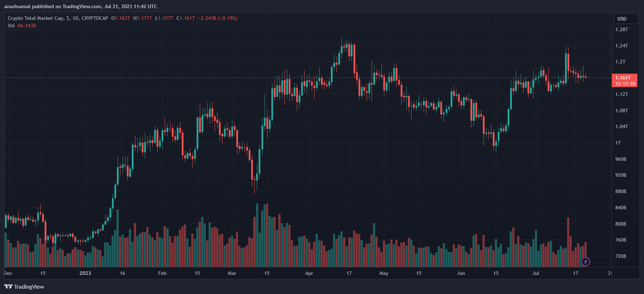Screen dimensions: 644x294
Task: Click the high value H1.171T
Action: [x=142, y=18]
